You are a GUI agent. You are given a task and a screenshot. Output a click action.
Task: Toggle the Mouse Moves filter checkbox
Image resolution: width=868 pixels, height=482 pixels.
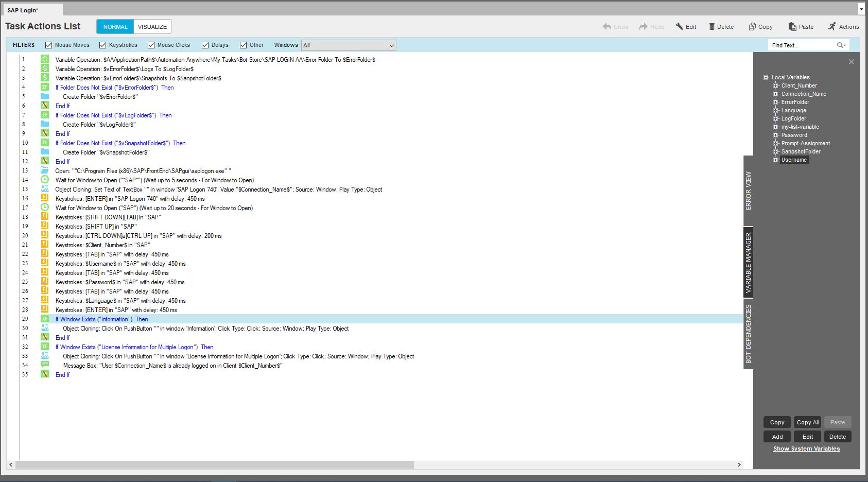pos(49,45)
